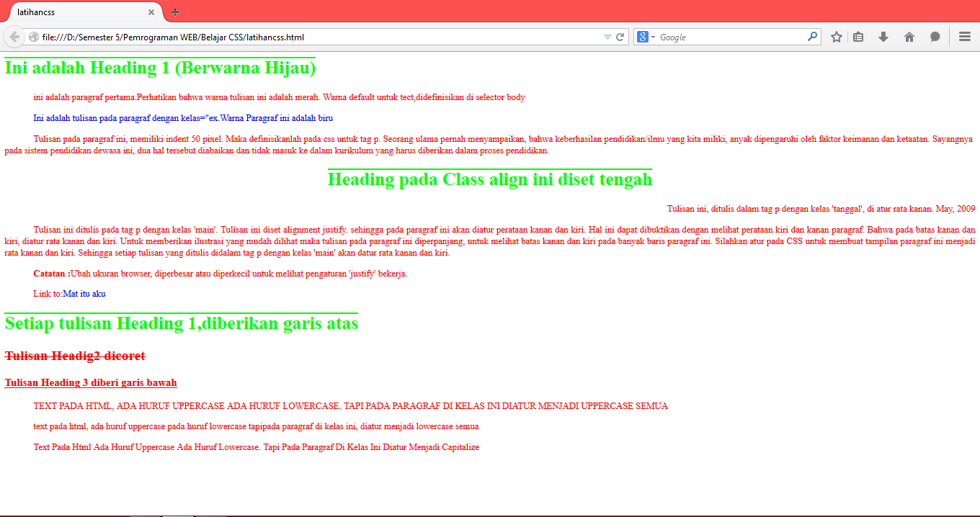Click inside the Google search field
This screenshot has width=980, height=517.
721,36
